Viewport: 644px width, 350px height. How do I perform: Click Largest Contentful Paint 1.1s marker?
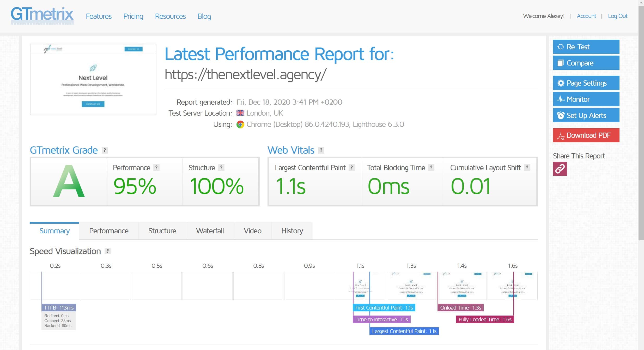click(404, 331)
